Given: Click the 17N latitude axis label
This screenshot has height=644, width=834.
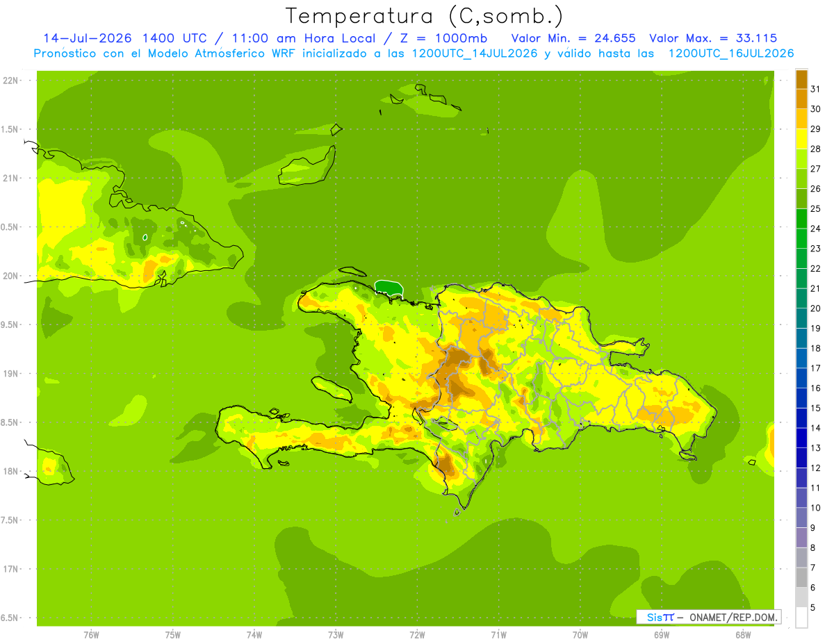Looking at the screenshot, I should tap(12, 569).
